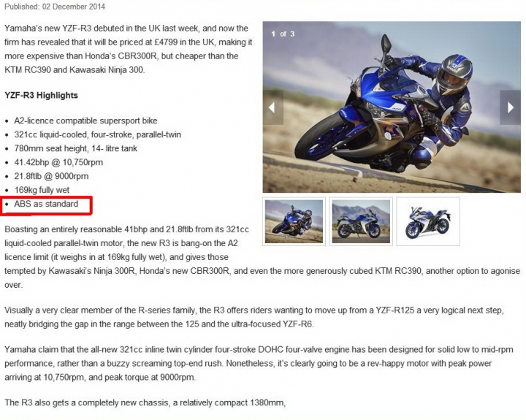Click the 'YZF-R3 Highlights' heading

pyautogui.click(x=41, y=95)
